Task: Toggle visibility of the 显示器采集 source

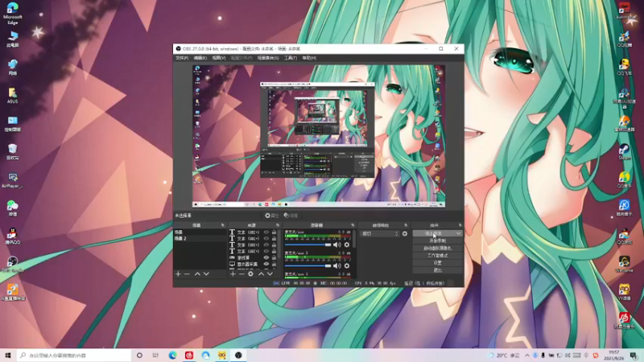Action: tap(266, 264)
